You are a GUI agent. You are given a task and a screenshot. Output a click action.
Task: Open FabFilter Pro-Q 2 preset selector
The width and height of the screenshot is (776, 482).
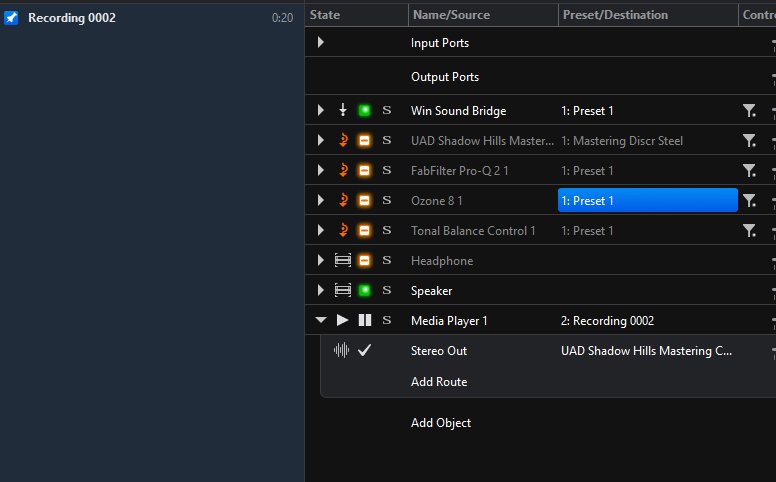pos(587,171)
